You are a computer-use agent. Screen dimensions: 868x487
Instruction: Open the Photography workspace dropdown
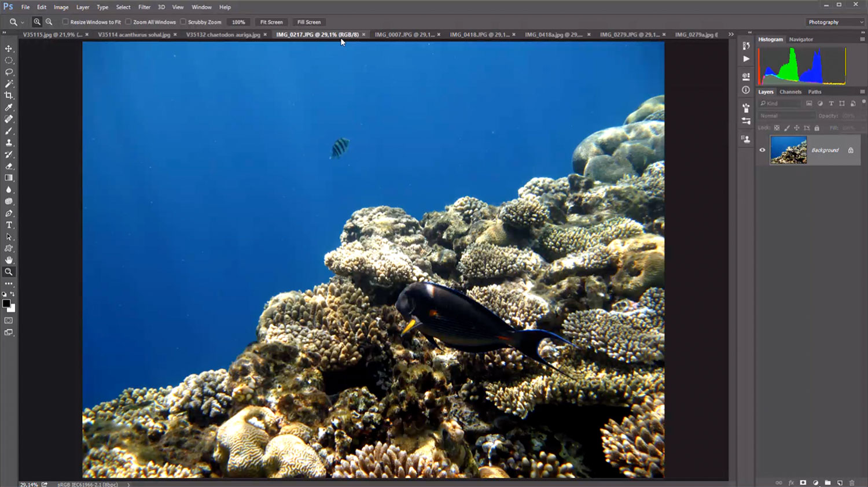pos(836,22)
